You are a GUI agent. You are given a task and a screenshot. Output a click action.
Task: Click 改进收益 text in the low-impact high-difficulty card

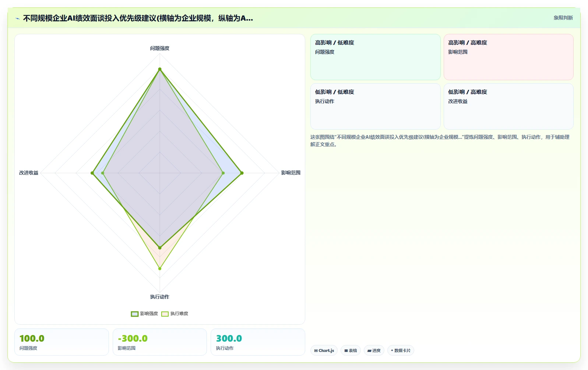[458, 101]
